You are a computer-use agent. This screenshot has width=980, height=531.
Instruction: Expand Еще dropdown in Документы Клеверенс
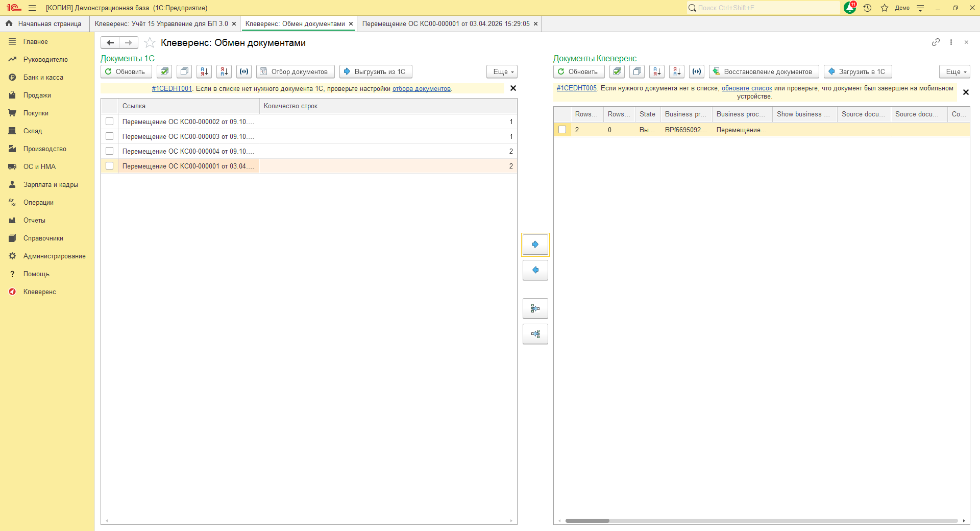(x=954, y=72)
